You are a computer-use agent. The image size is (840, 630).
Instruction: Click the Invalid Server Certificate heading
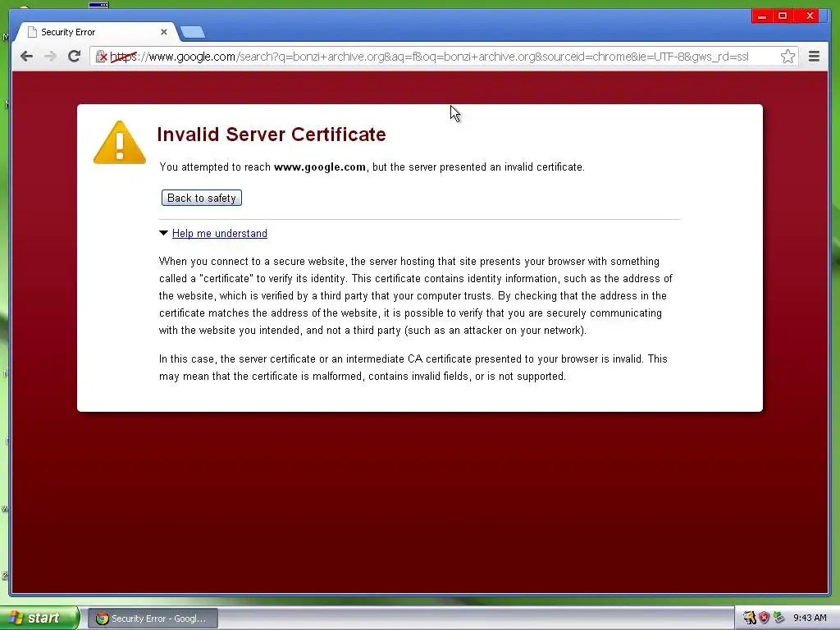click(271, 134)
